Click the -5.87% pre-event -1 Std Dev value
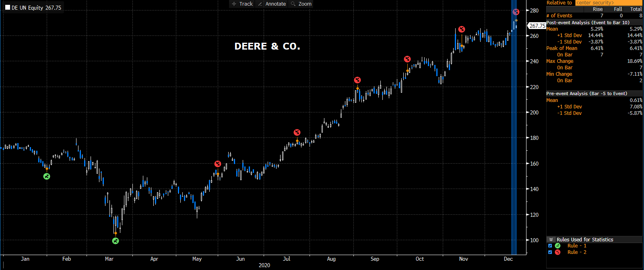Image resolution: width=644 pixels, height=270 pixels. pos(635,113)
